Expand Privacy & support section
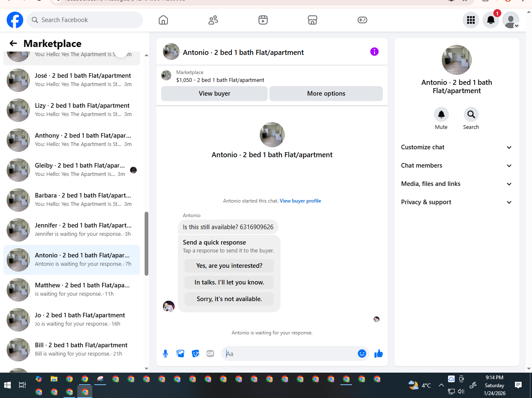The image size is (532, 398). tap(456, 202)
